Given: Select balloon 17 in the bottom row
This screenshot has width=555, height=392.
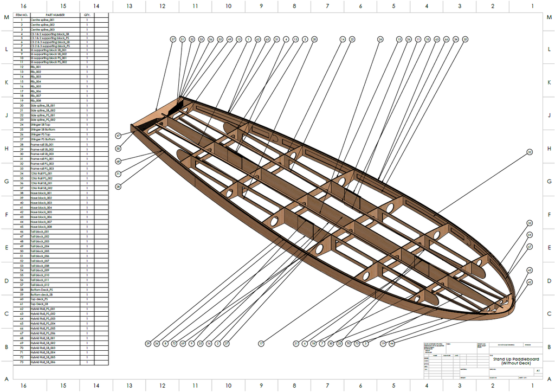Looking at the screenshot, I should click(x=261, y=343).
